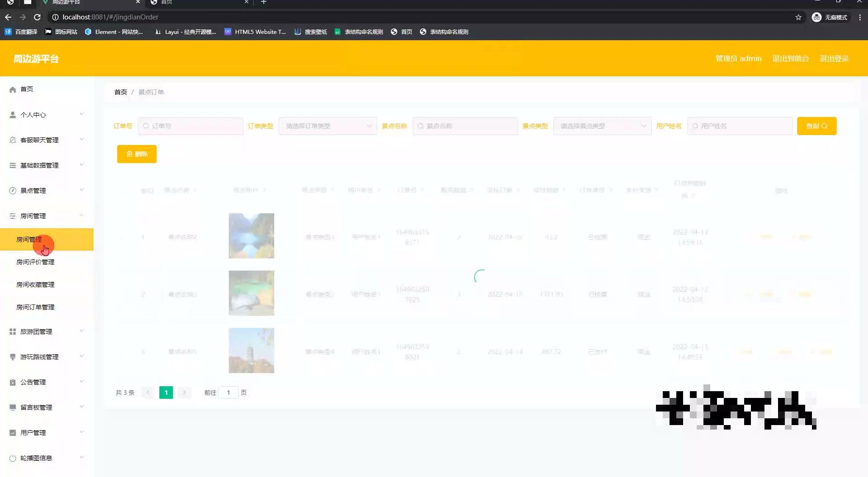Click the 退出登录 link in header

pyautogui.click(x=834, y=59)
